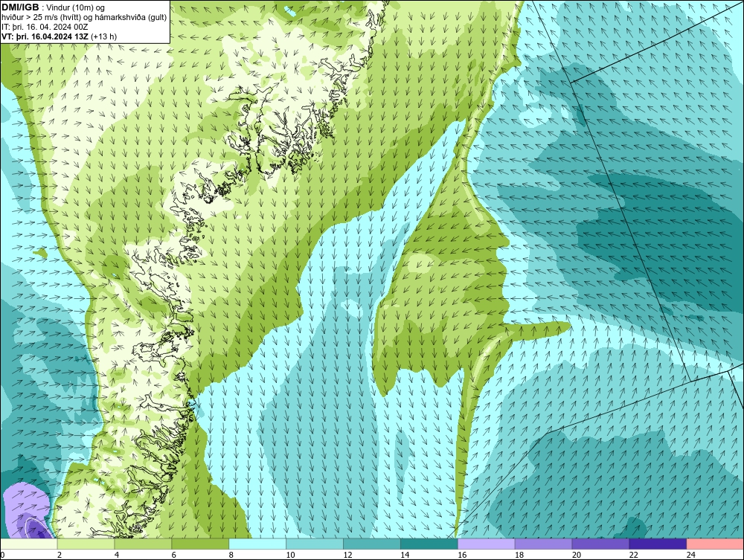This screenshot has height=560, width=744.
Task: Click the legend label '18'
Action: [519, 555]
